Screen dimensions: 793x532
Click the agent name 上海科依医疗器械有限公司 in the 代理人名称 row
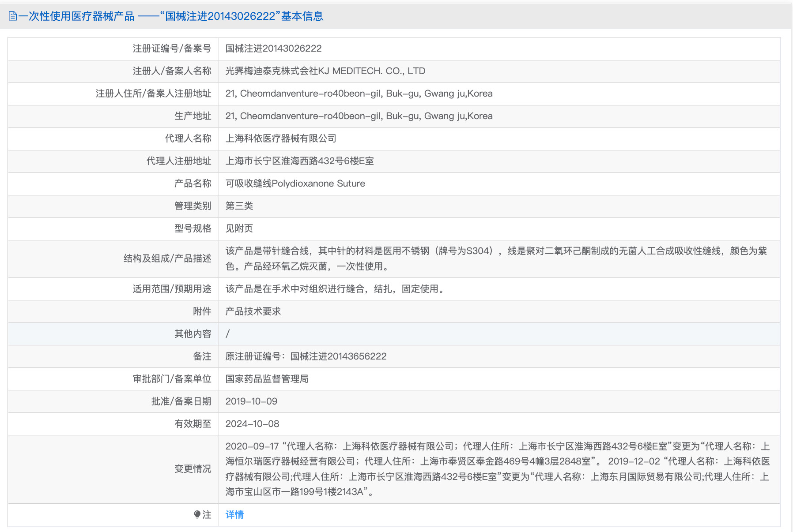281,139
